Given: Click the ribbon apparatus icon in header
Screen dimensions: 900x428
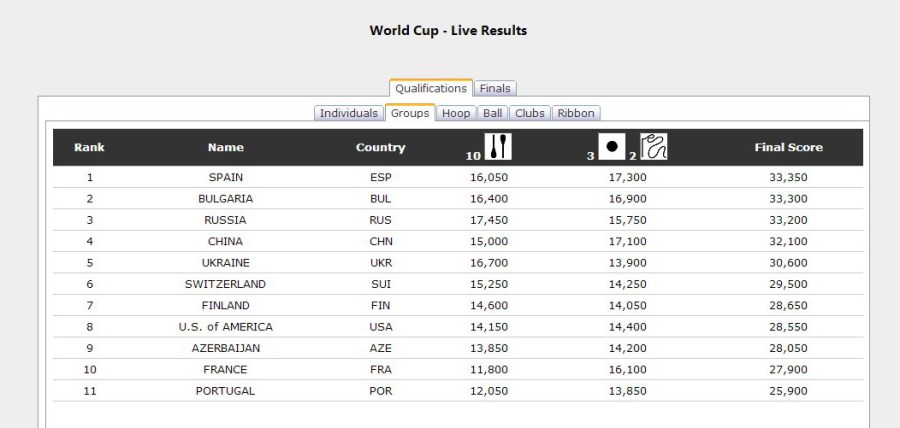Looking at the screenshot, I should pos(653,147).
